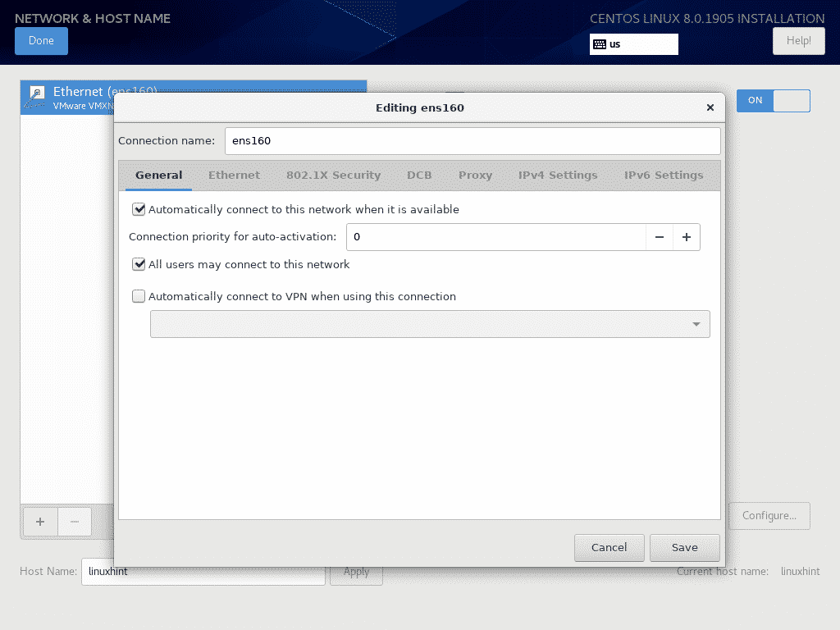Open the VPN selection dropdown

pyautogui.click(x=430, y=324)
